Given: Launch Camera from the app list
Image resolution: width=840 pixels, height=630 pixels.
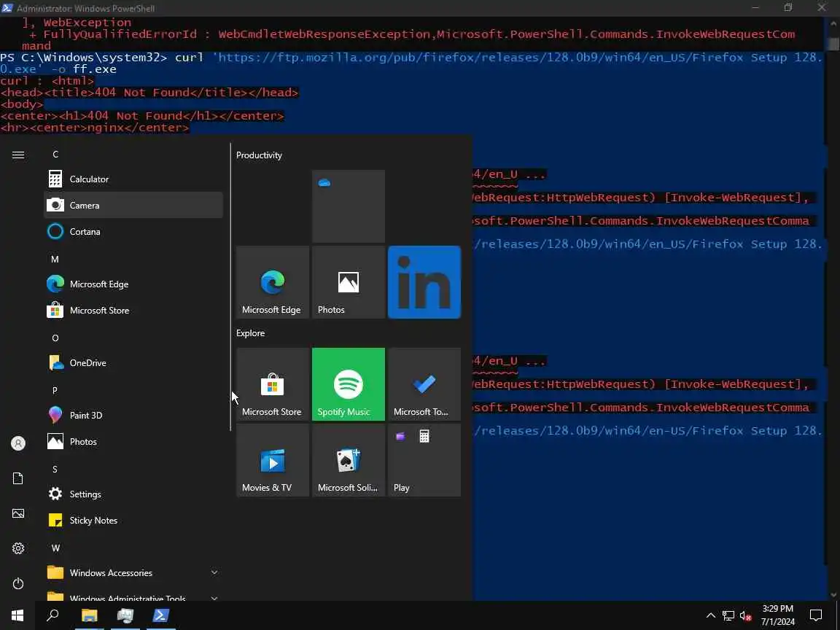Looking at the screenshot, I should coord(133,205).
